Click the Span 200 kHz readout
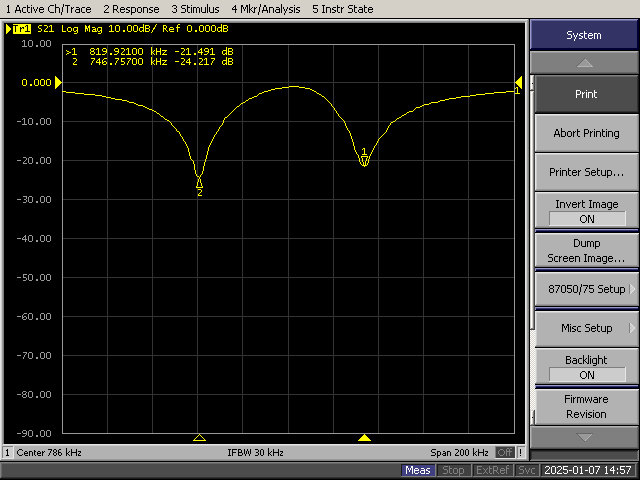Image resolution: width=640 pixels, height=480 pixels. 459,453
